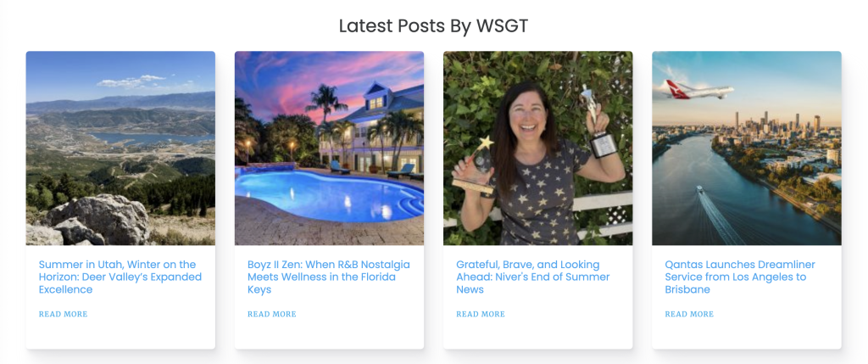Open the Summer in Utah Deer Valley article title
Image resolution: width=868 pixels, height=364 pixels.
click(x=120, y=277)
